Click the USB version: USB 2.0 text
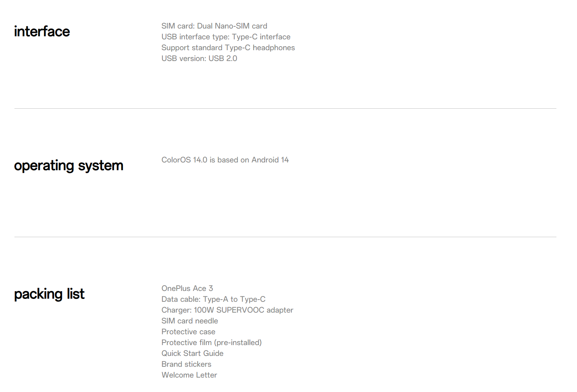The width and height of the screenshot is (577, 392). pyautogui.click(x=199, y=58)
